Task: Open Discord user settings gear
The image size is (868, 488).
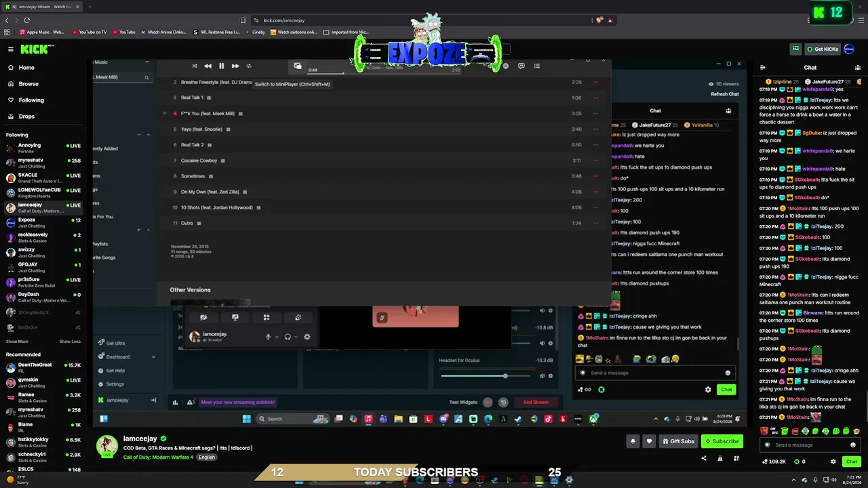Action: coord(307,337)
